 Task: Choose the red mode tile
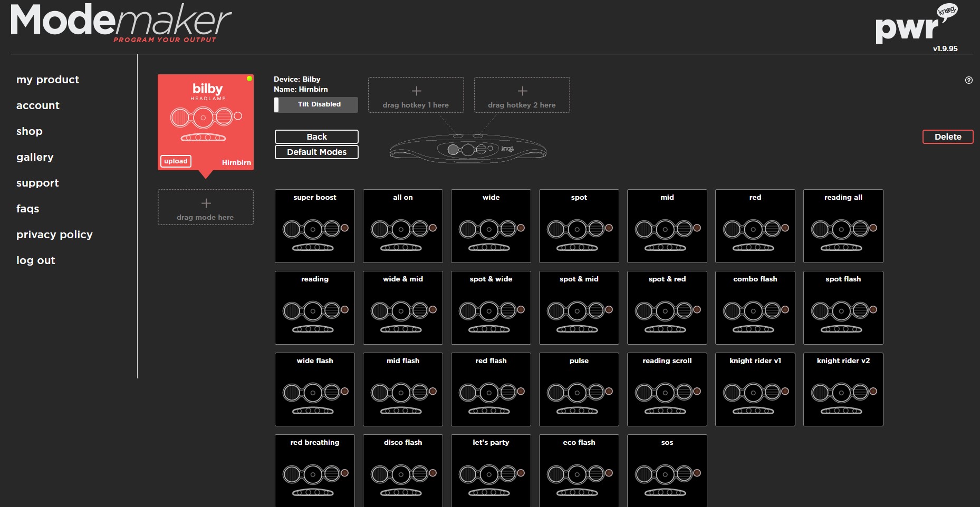click(x=755, y=226)
